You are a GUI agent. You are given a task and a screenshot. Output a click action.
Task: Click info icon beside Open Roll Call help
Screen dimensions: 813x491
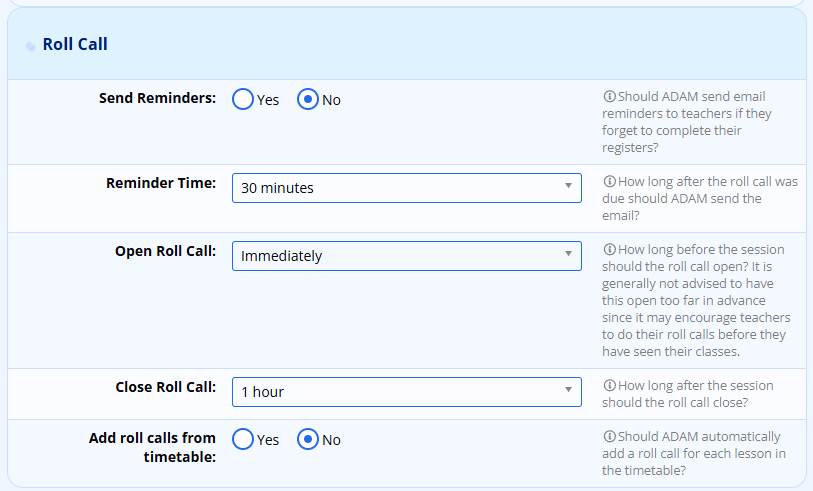pos(609,249)
